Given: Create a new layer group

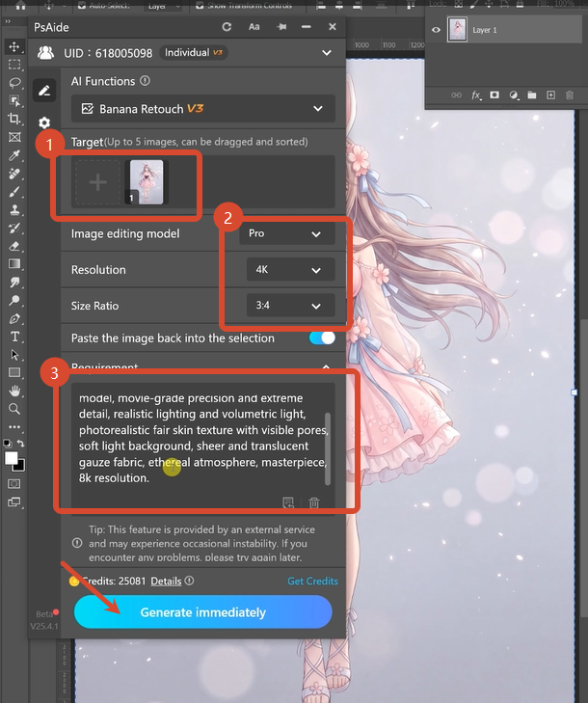Looking at the screenshot, I should (532, 95).
